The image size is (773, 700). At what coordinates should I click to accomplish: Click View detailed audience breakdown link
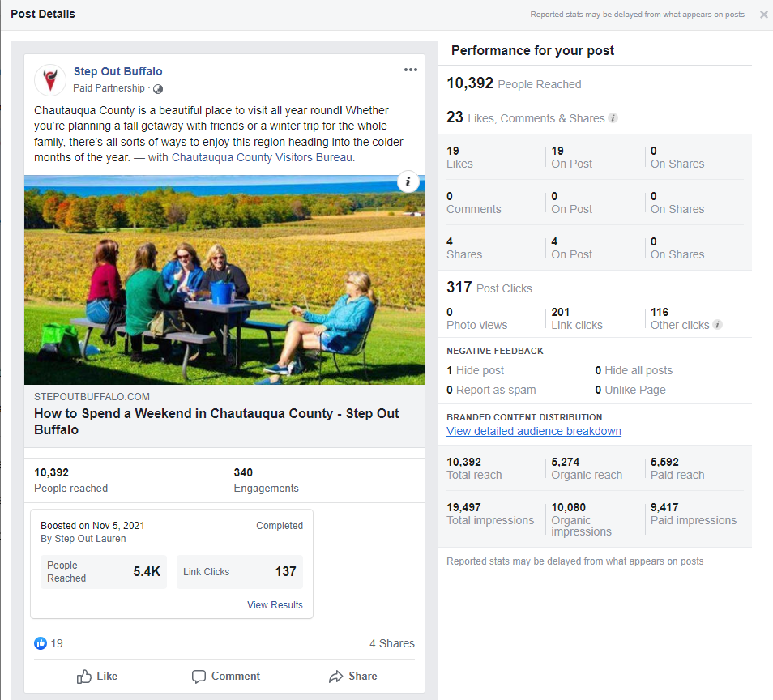point(533,431)
